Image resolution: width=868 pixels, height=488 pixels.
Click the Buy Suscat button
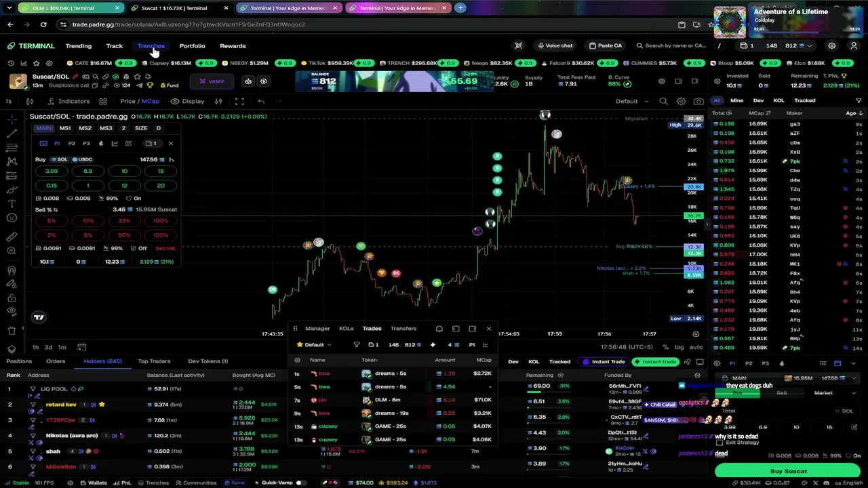coord(788,471)
